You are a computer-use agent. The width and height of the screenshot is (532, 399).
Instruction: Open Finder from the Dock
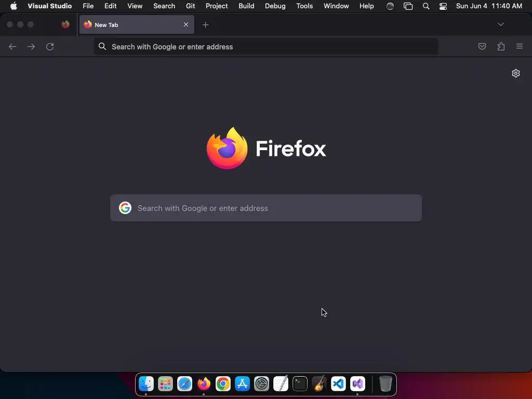(146, 384)
